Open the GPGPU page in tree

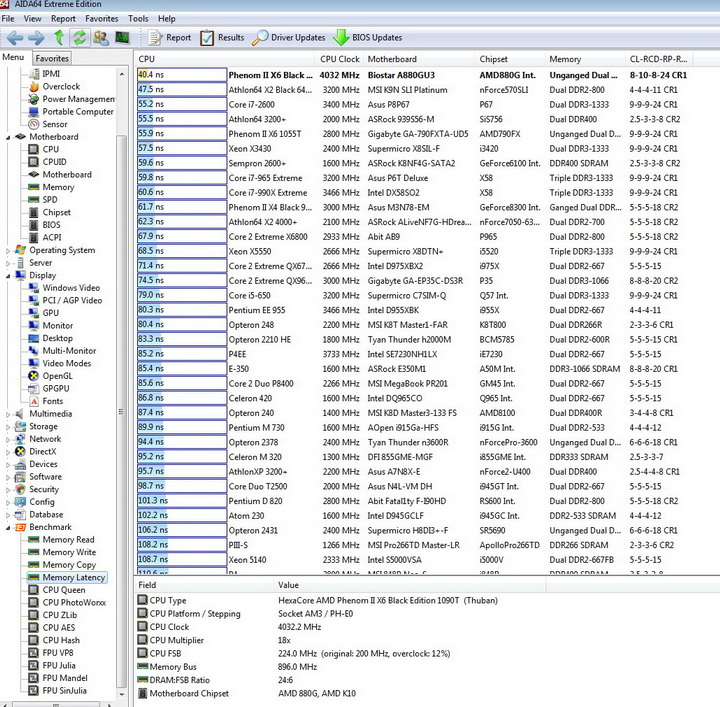(x=56, y=388)
